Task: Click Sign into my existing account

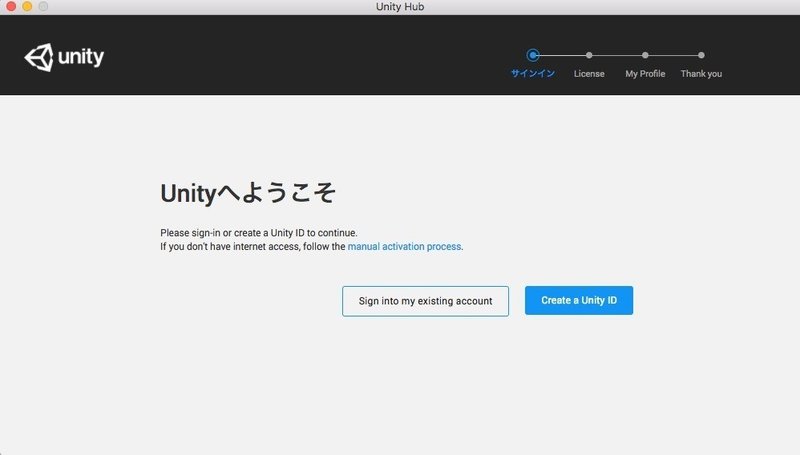Action: tap(425, 301)
